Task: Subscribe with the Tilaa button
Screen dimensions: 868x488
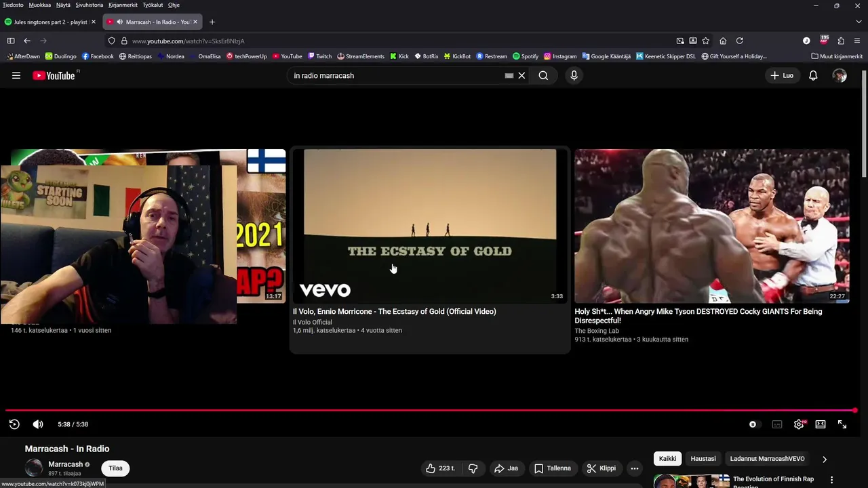Action: pos(115,468)
